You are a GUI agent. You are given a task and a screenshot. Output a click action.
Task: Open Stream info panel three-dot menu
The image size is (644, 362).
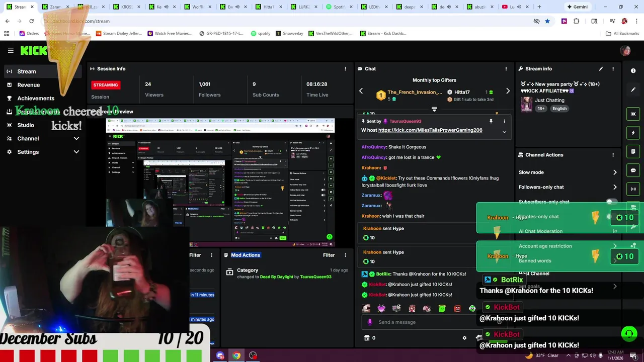[x=613, y=69]
